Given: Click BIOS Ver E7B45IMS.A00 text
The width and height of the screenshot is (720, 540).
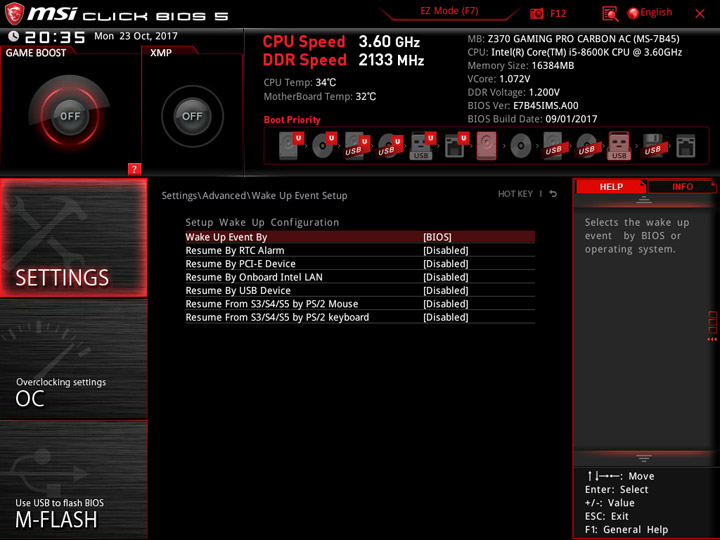Looking at the screenshot, I should click(523, 106).
